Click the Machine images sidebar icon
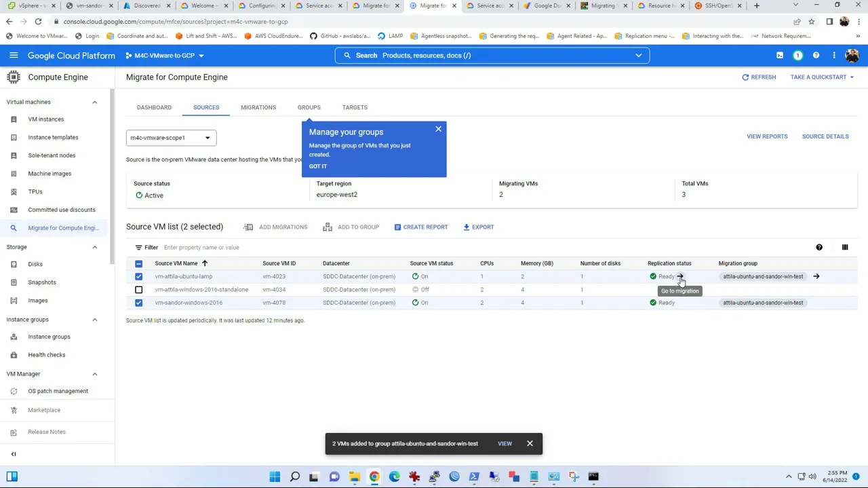 click(14, 174)
